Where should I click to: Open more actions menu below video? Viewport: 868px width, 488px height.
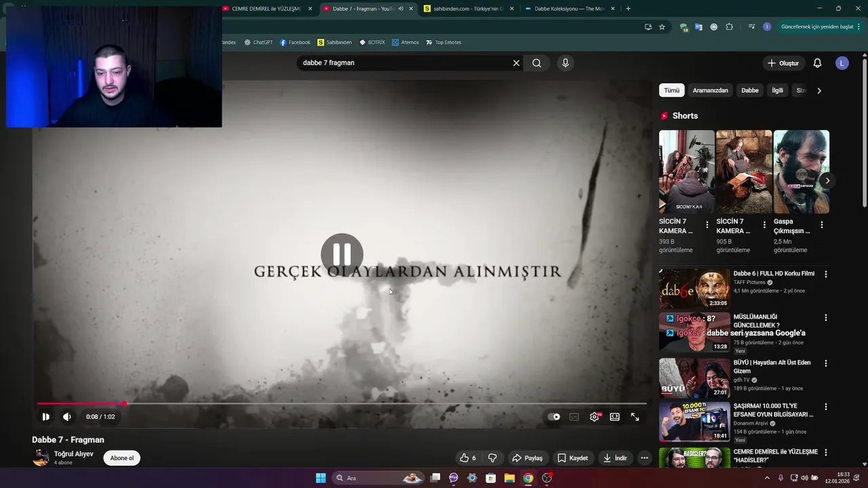(x=644, y=458)
